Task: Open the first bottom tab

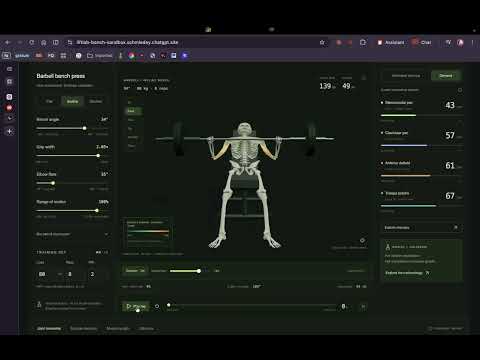Action: click(49, 329)
